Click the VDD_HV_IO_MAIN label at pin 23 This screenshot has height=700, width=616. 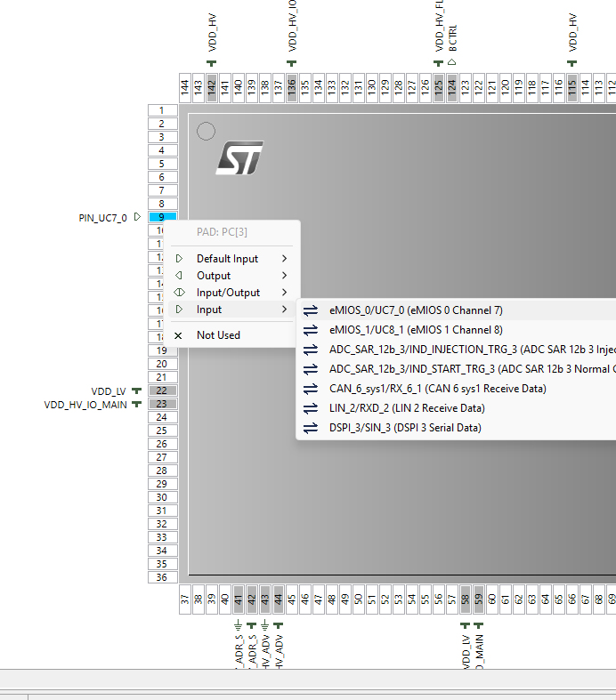click(85, 405)
